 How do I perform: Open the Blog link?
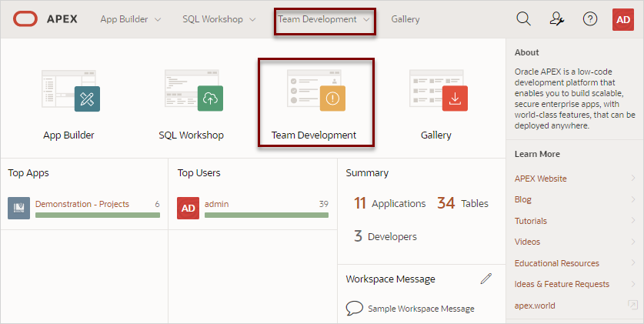(523, 199)
